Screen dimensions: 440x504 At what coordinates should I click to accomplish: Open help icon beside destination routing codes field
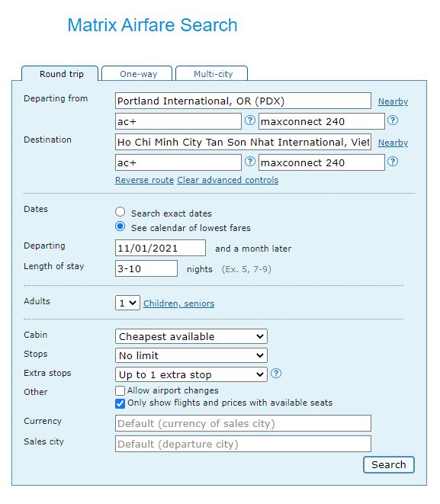(x=249, y=162)
